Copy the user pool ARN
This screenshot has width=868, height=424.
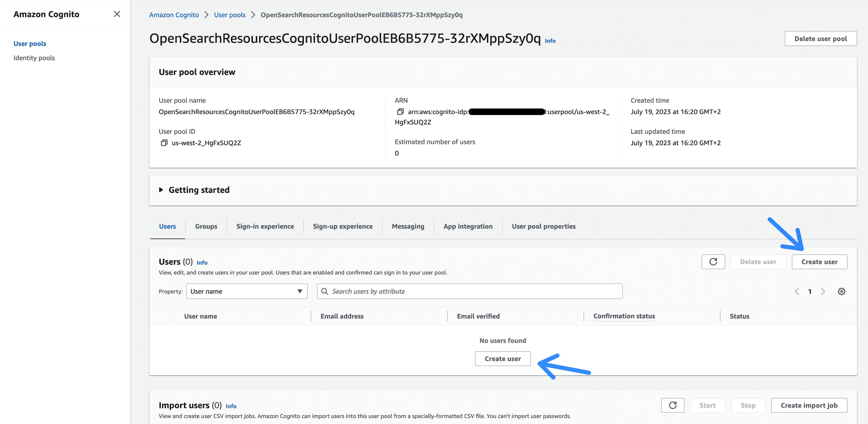point(400,111)
